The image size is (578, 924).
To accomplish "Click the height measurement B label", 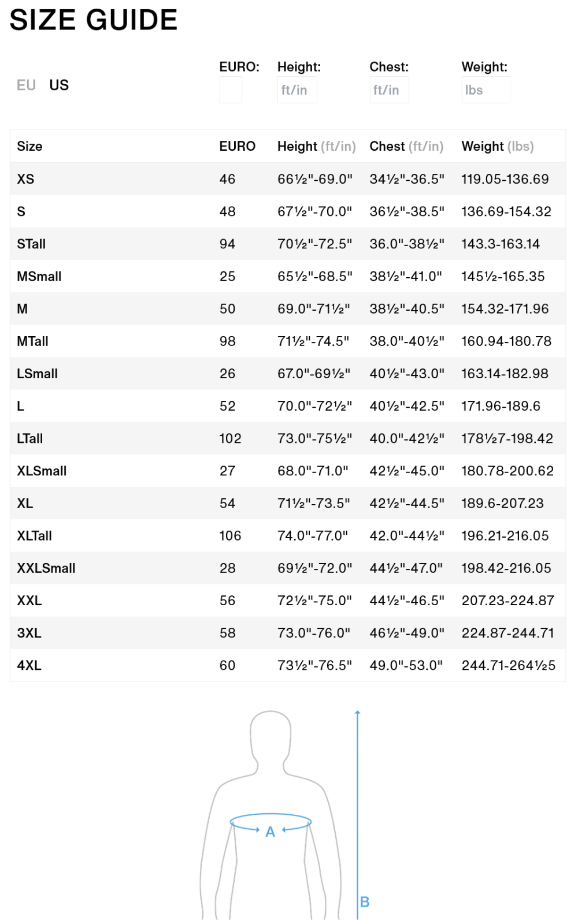I will pyautogui.click(x=365, y=902).
